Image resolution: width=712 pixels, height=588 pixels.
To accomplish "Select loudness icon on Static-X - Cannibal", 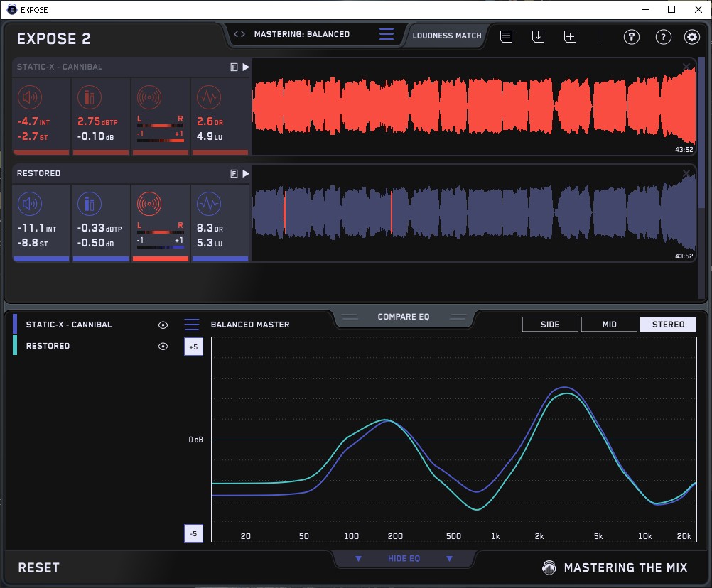I will [x=30, y=97].
